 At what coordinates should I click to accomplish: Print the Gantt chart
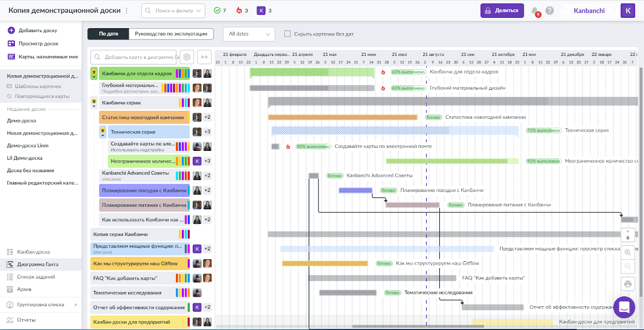click(628, 284)
